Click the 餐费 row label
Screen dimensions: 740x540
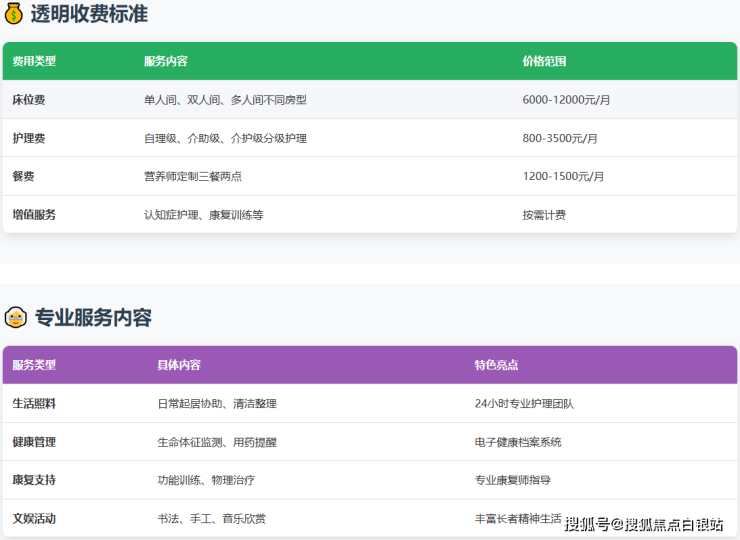click(x=23, y=176)
